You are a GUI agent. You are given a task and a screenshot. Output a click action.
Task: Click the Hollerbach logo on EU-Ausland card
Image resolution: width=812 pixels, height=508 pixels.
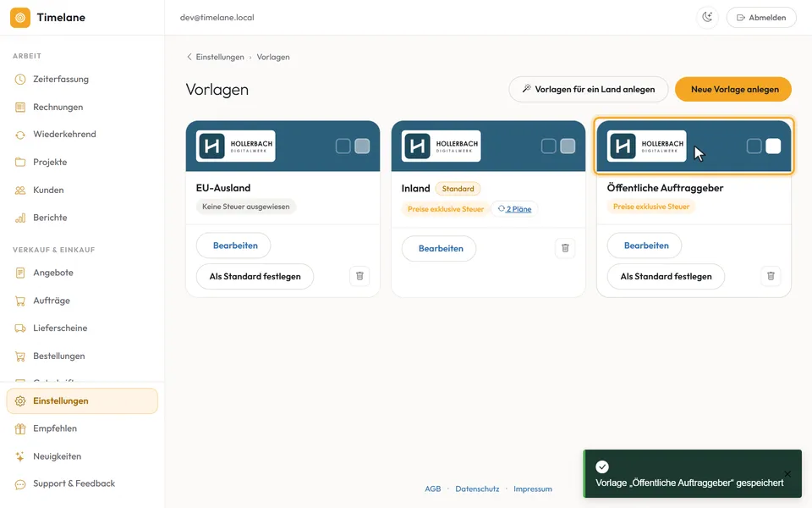pyautogui.click(x=236, y=146)
